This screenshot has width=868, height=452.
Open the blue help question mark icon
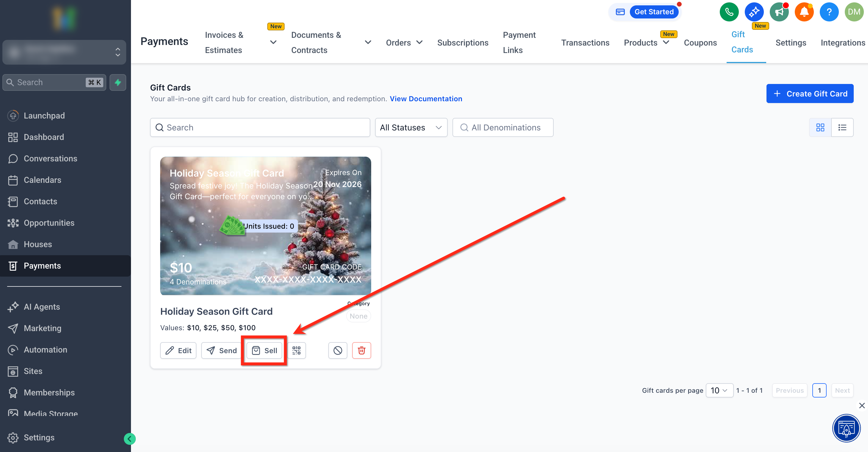click(829, 12)
